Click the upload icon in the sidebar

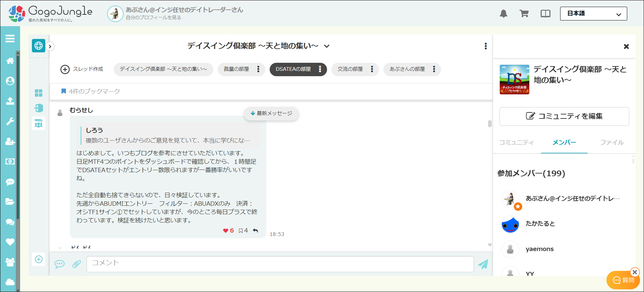10,101
